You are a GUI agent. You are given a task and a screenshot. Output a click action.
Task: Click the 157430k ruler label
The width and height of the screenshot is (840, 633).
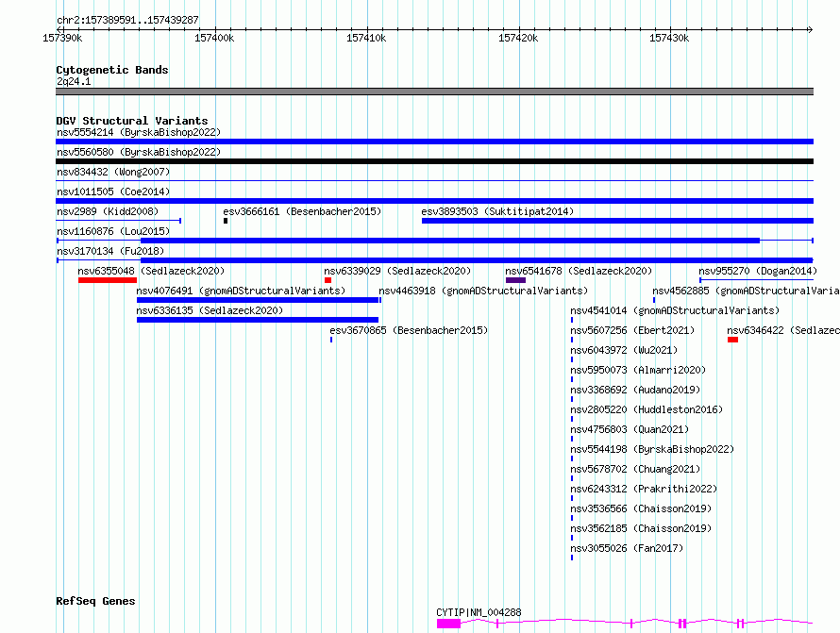(x=669, y=38)
